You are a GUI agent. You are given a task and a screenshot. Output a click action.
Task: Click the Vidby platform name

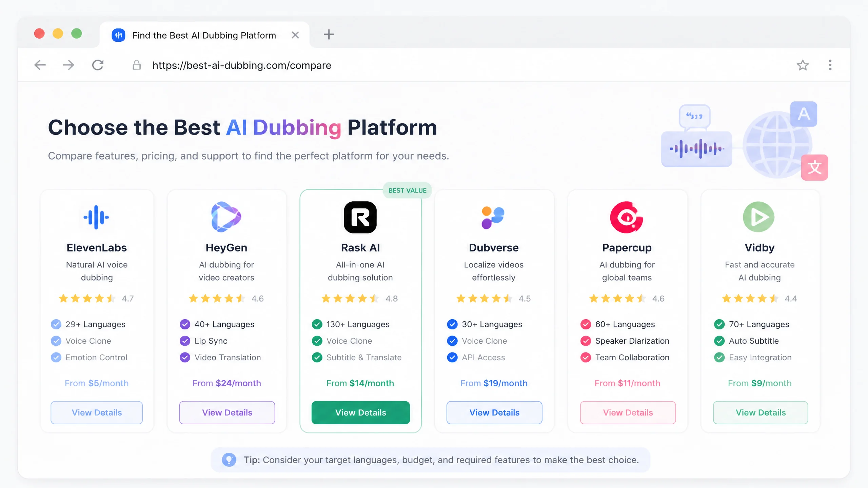point(759,248)
